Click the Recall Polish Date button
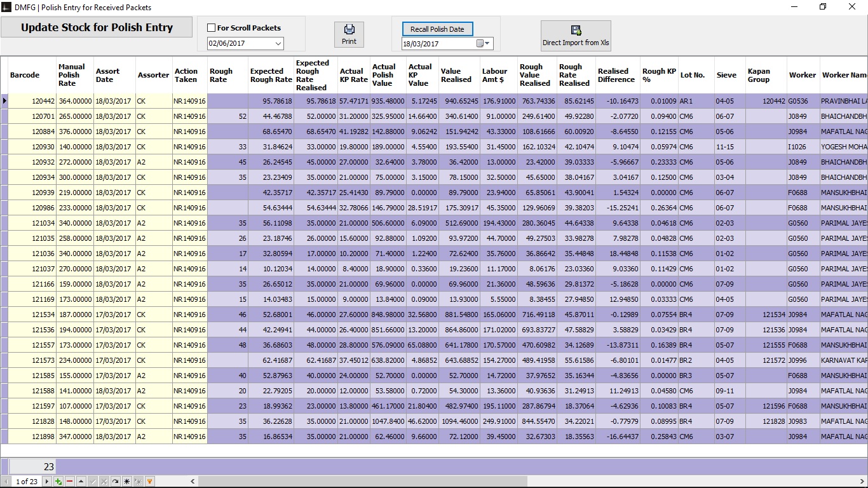Screen dimensions: 868x488 [x=437, y=29]
